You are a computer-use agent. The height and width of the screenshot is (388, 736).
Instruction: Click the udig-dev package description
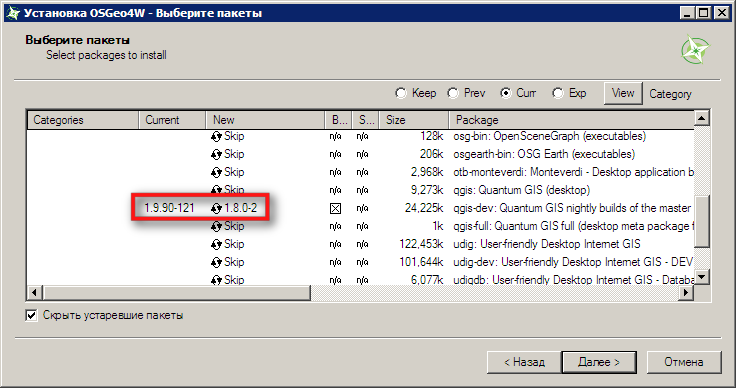573,262
